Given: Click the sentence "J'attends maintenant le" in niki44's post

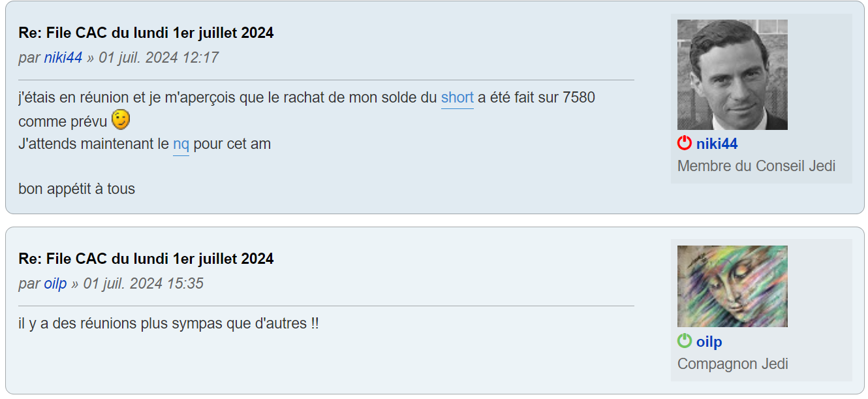Looking at the screenshot, I should [x=94, y=144].
